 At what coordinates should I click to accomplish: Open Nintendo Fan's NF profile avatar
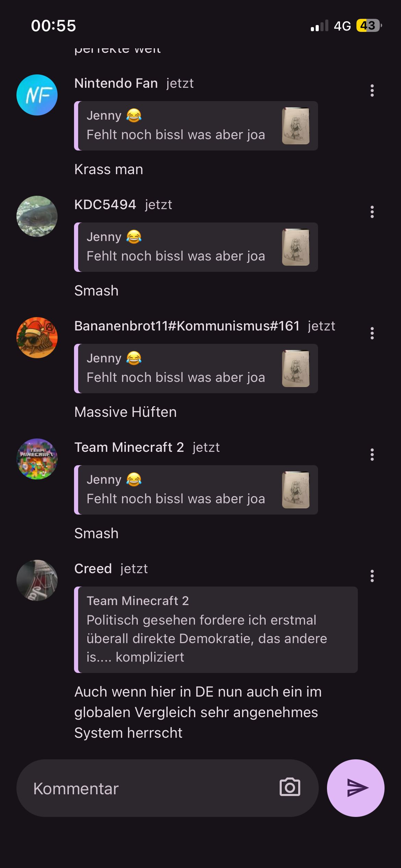tap(37, 95)
